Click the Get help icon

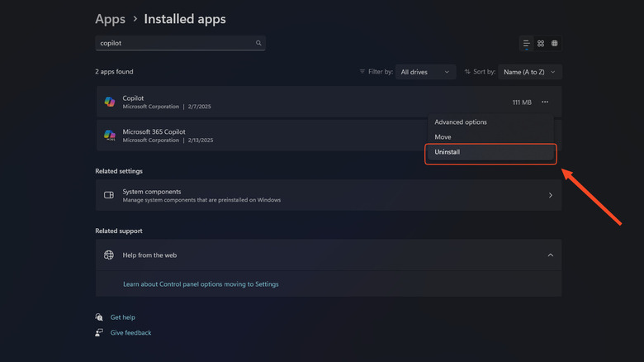point(99,317)
